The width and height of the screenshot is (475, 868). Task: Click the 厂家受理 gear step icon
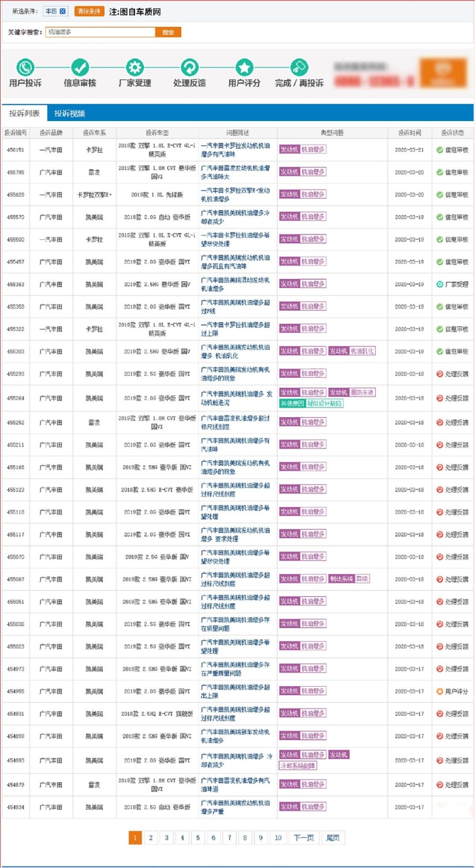(x=134, y=67)
